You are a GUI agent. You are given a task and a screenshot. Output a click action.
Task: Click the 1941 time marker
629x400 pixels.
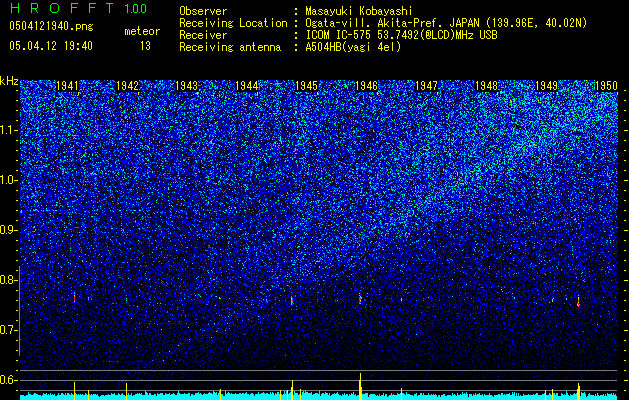click(67, 86)
